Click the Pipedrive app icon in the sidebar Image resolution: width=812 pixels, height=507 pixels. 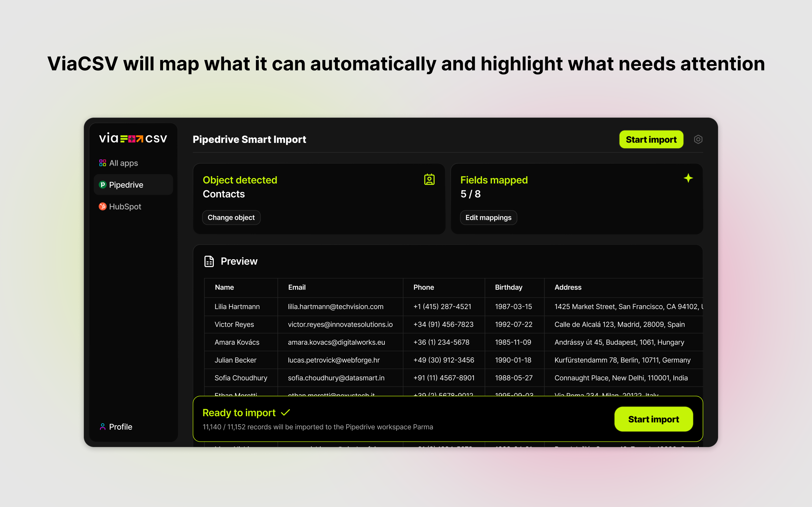click(x=102, y=184)
